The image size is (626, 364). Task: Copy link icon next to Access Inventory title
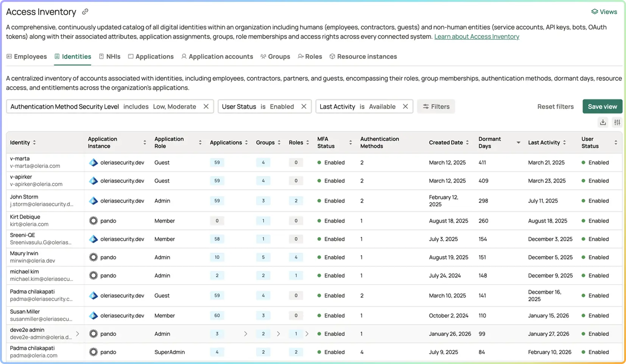click(x=85, y=12)
